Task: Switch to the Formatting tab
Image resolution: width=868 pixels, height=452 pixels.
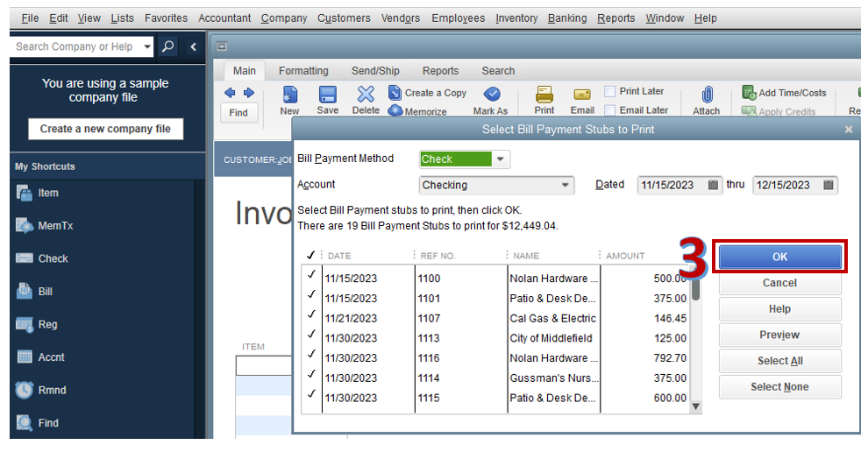Action: (303, 71)
